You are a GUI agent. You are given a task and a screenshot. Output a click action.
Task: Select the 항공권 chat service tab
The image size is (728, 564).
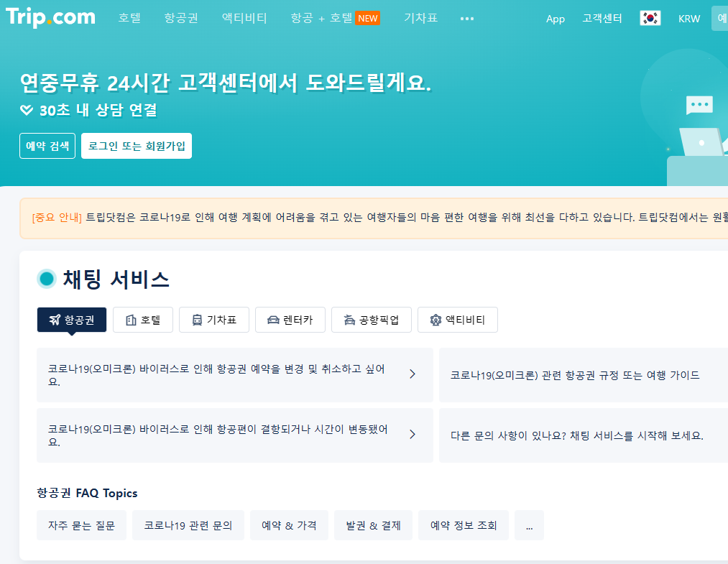click(71, 320)
